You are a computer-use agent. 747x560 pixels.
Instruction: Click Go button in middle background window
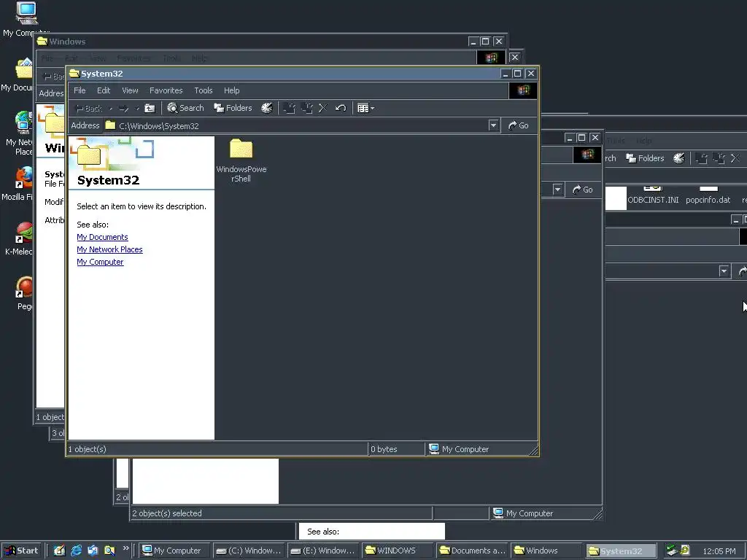pos(583,190)
